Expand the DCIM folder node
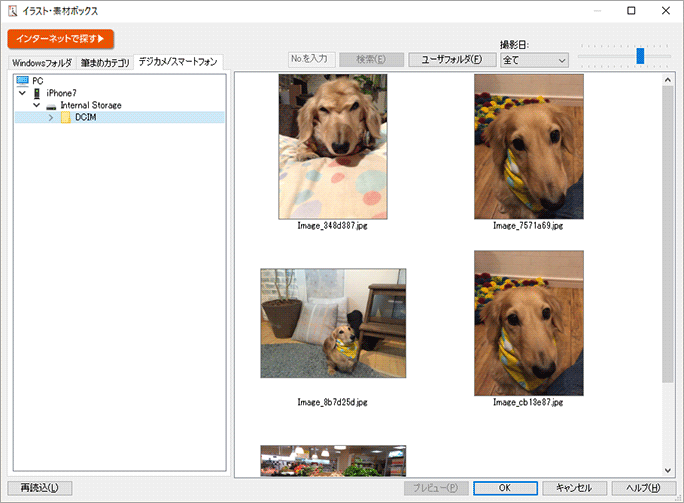Viewport: 684px width, 503px height. [x=51, y=118]
